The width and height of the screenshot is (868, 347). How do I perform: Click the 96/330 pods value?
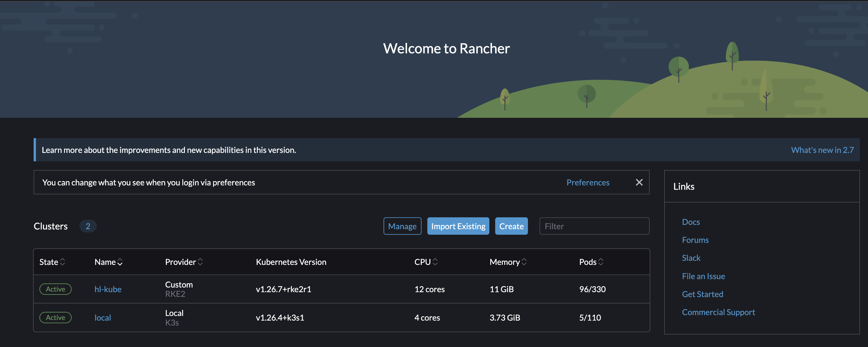point(592,289)
